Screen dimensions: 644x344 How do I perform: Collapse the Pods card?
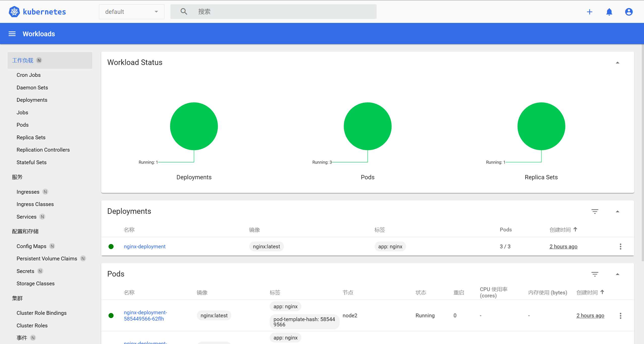point(618,274)
